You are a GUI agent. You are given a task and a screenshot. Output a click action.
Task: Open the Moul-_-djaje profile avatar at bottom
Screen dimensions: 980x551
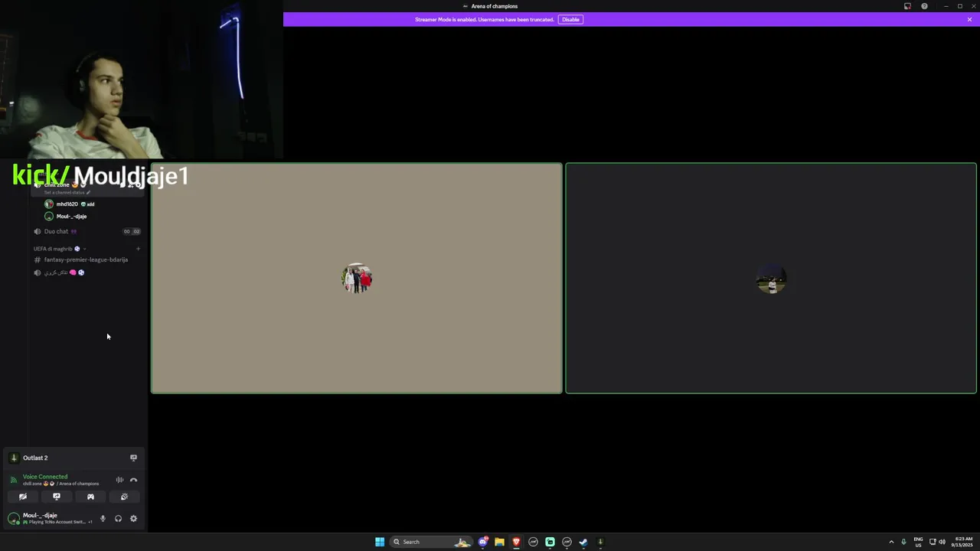(x=13, y=519)
